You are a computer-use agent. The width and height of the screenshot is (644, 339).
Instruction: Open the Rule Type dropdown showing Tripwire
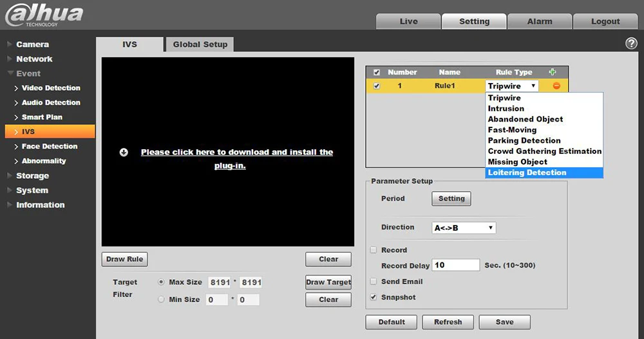pyautogui.click(x=512, y=86)
